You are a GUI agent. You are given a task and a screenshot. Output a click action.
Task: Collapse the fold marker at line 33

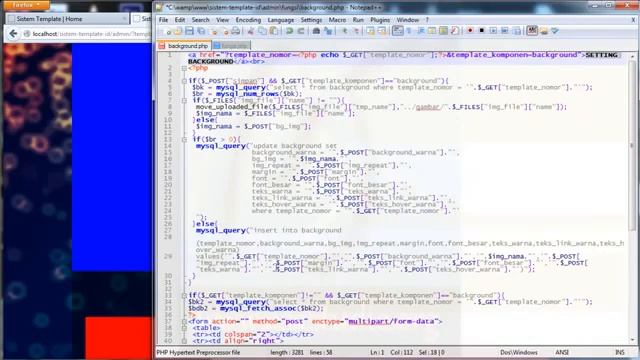click(184, 296)
